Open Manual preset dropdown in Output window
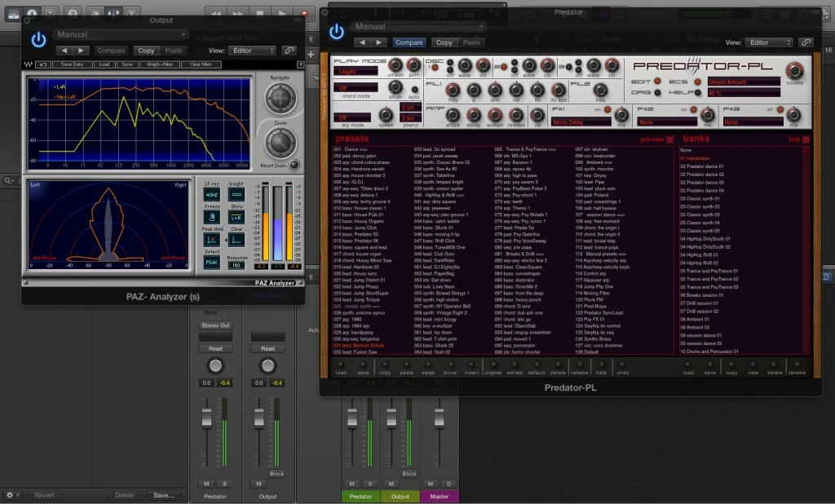The width and height of the screenshot is (835, 504). tap(121, 34)
